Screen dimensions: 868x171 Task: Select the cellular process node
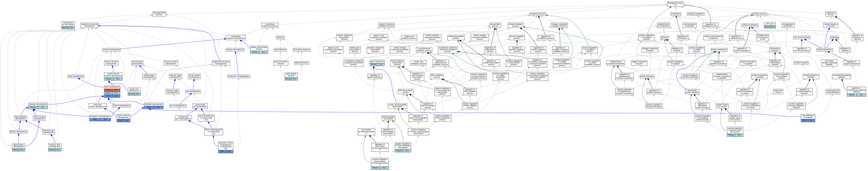coord(760,14)
